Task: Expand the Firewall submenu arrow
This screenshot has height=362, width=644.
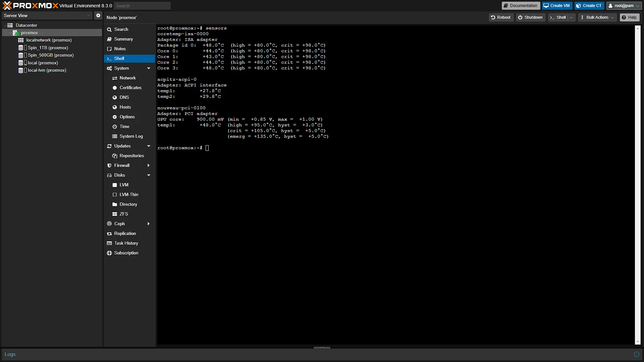Action: (x=149, y=166)
